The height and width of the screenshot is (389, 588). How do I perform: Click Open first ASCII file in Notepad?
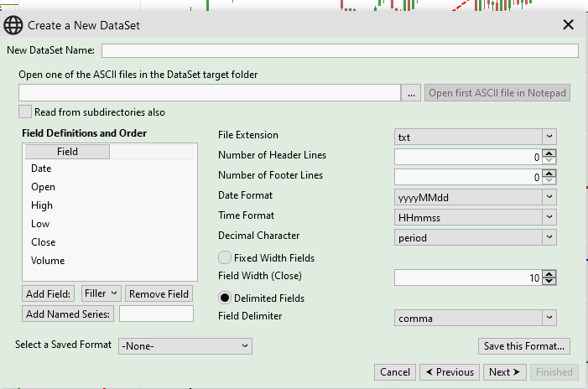tap(497, 93)
